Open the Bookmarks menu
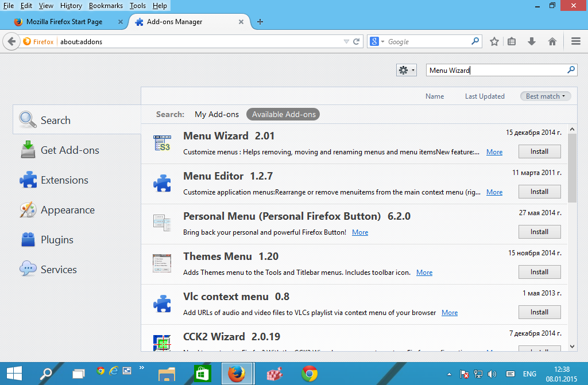 click(106, 6)
